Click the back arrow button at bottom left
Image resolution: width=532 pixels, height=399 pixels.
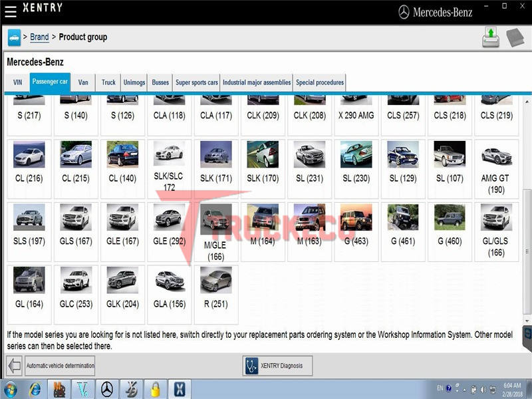point(14,365)
